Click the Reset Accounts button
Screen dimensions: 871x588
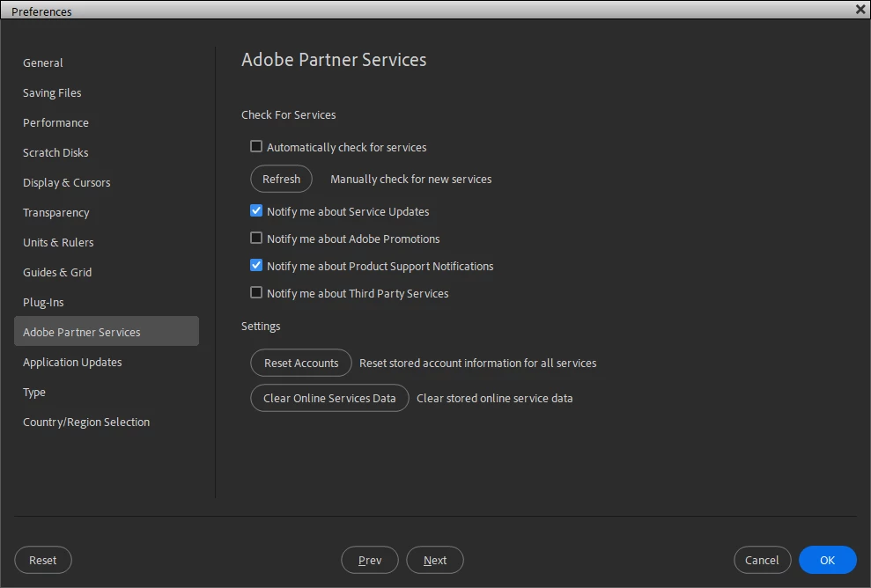point(301,363)
